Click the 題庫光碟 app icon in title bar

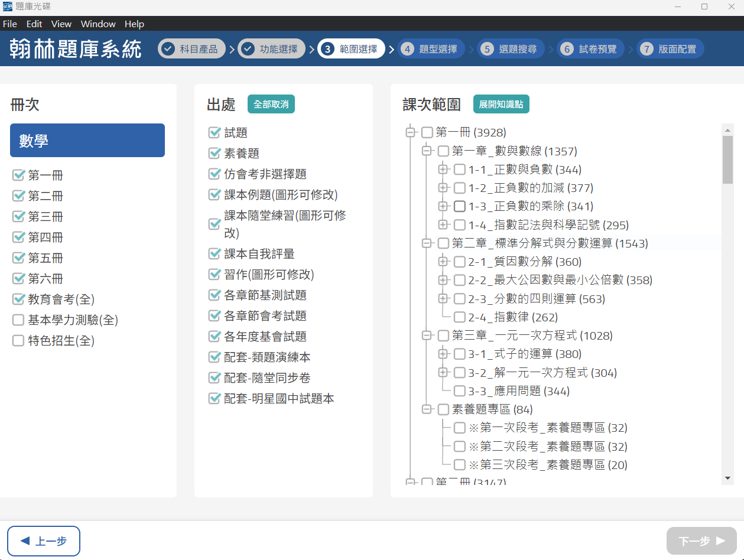[x=7, y=7]
